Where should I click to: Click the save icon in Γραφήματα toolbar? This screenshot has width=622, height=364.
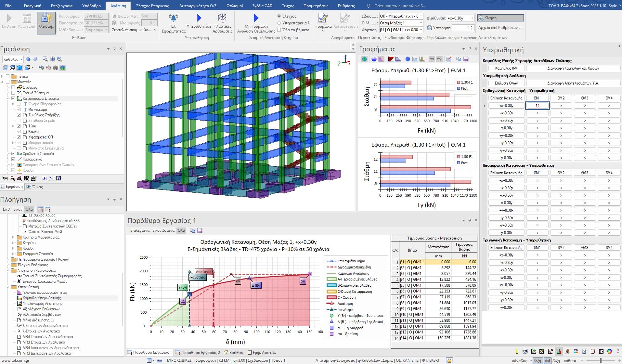click(466, 59)
